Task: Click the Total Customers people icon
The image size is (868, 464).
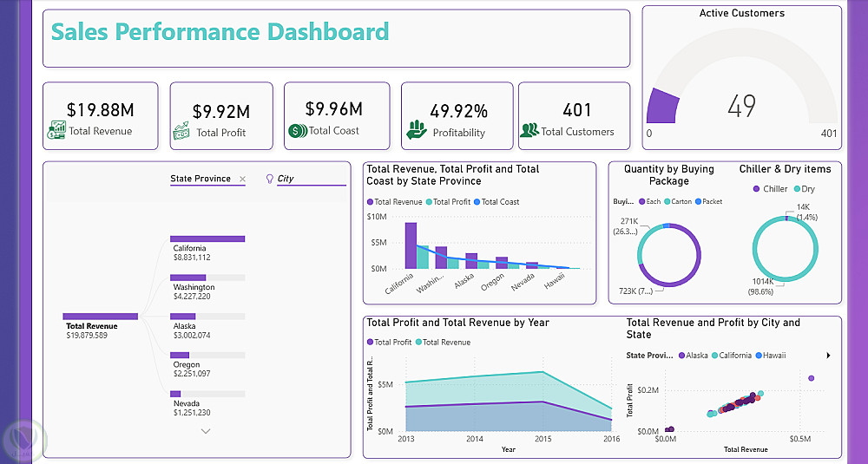Action: (x=529, y=130)
